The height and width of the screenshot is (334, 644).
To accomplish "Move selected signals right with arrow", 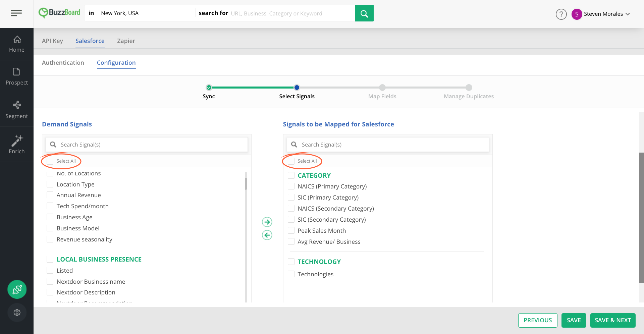I will [x=267, y=222].
